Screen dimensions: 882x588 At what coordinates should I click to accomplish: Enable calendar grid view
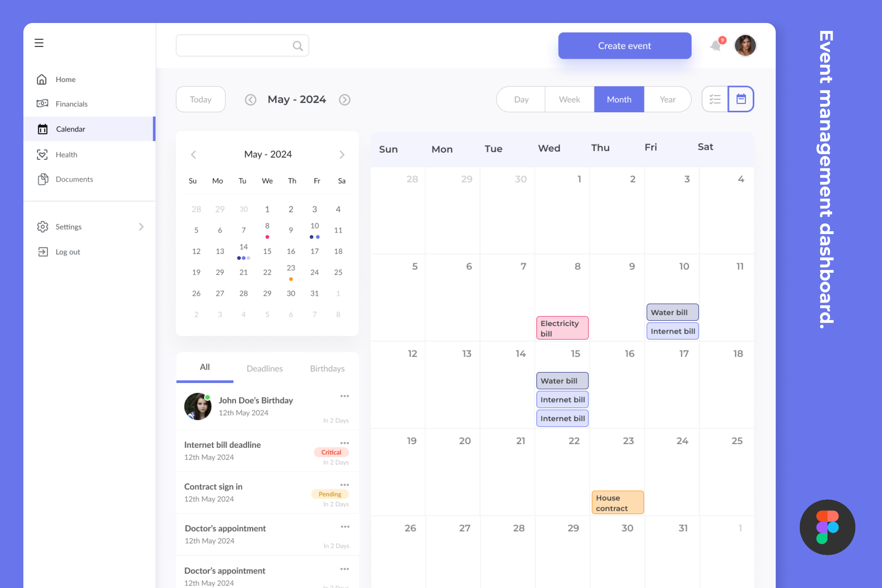pyautogui.click(x=740, y=99)
